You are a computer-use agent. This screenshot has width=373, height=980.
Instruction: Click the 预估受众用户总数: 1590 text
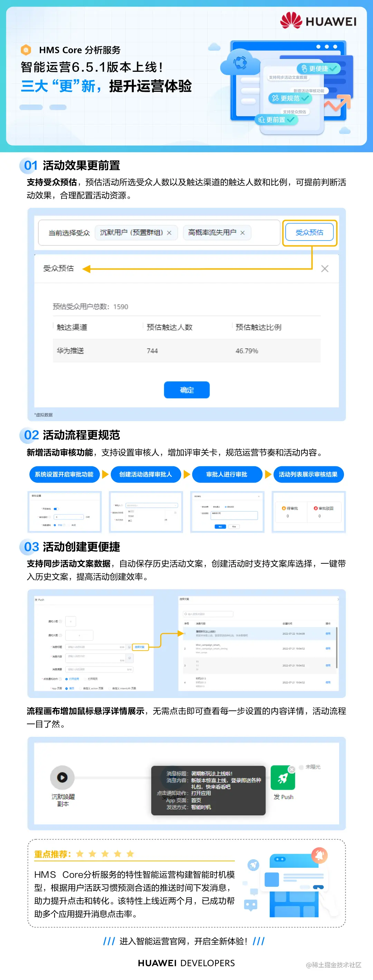click(x=90, y=307)
